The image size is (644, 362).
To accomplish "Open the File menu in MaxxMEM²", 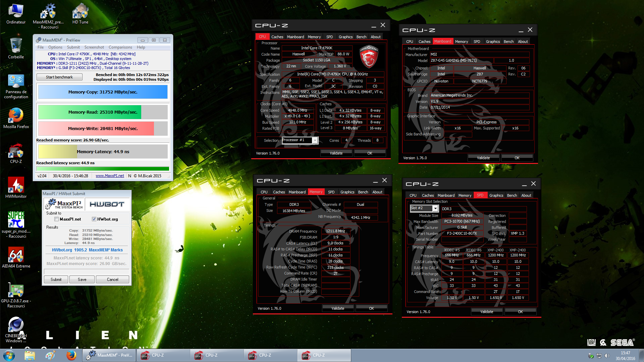I will point(41,47).
